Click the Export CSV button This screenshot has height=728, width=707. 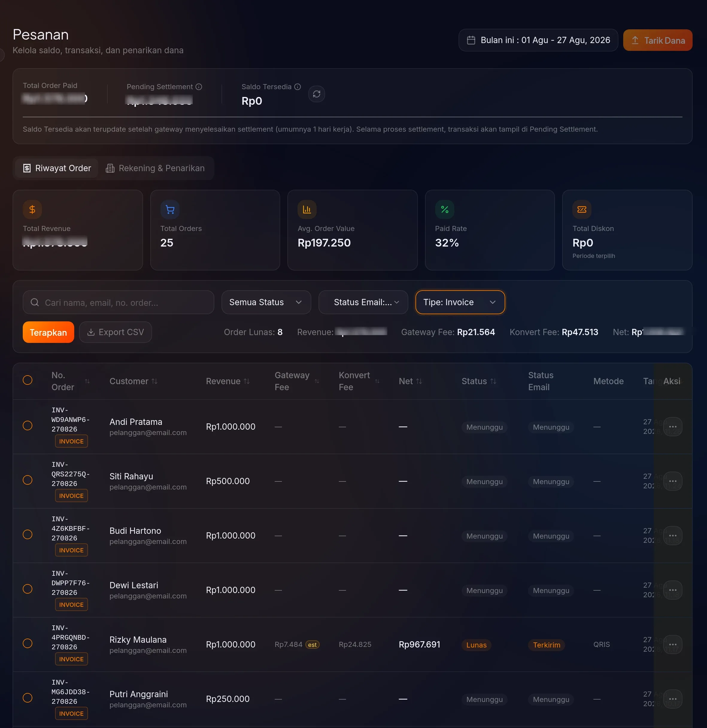pos(116,332)
